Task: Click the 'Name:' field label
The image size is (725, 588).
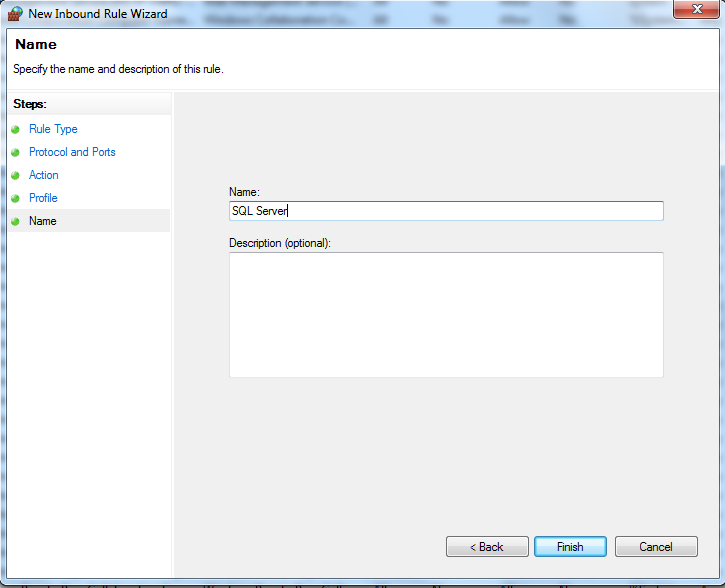Action: pos(244,192)
